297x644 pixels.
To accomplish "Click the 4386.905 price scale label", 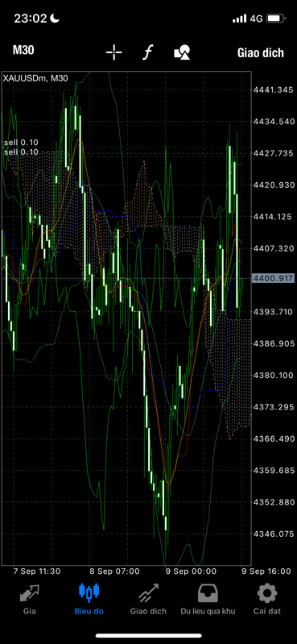I will [274, 343].
